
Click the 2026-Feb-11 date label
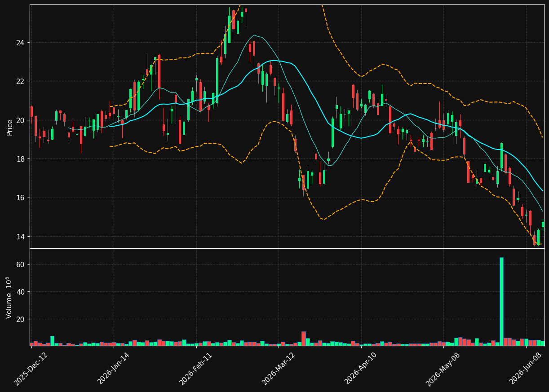(196, 369)
